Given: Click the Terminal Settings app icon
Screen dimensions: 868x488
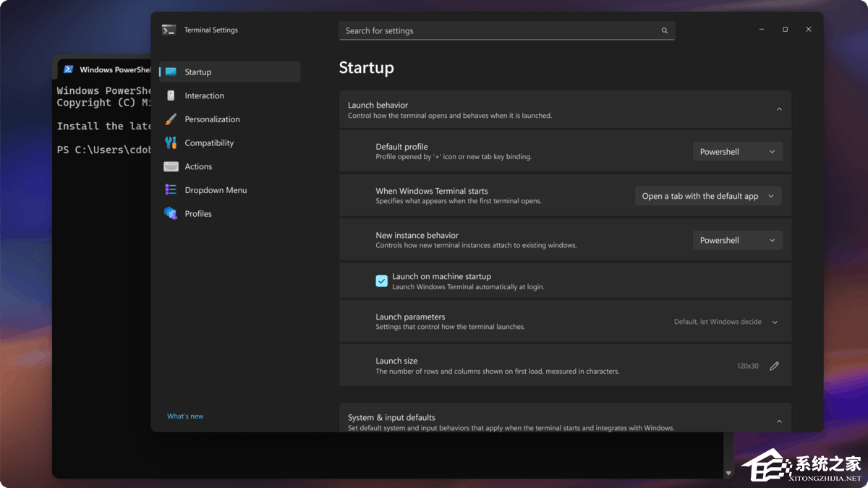Looking at the screenshot, I should (169, 30).
